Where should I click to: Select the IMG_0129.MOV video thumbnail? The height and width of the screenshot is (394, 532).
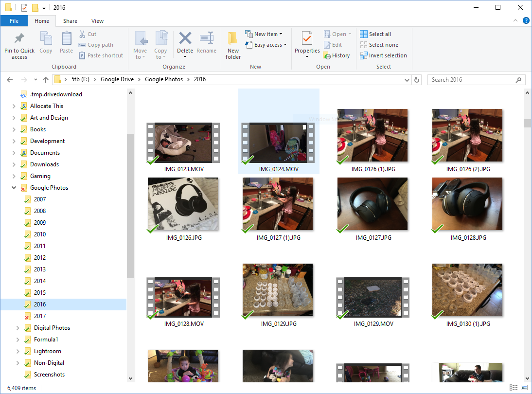point(373,297)
